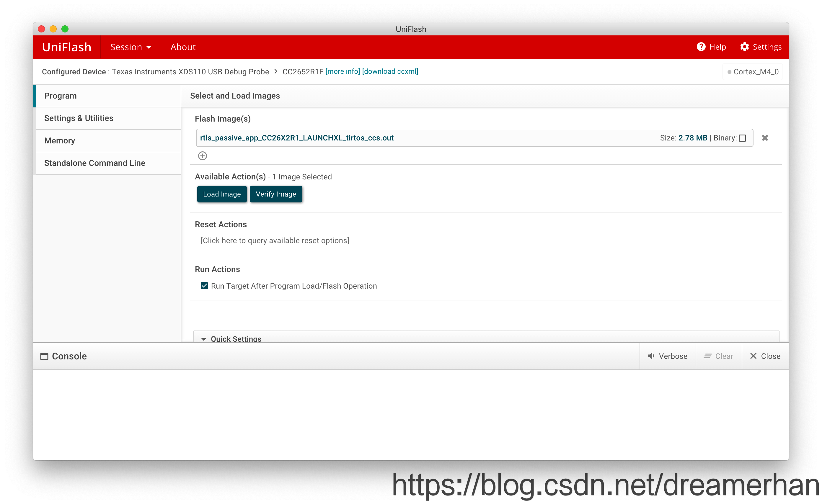The image size is (822, 504).
Task: Click the Help question mark icon
Action: coord(701,47)
